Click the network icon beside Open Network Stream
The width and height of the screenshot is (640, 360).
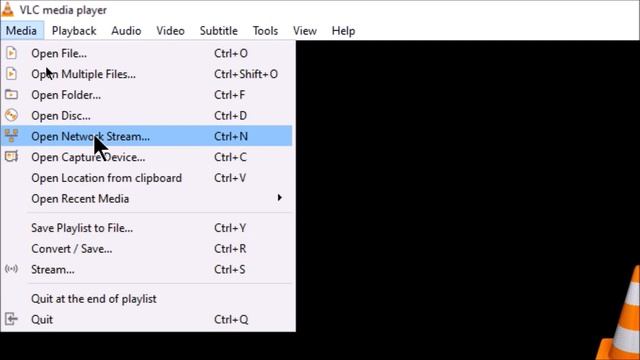[11, 136]
